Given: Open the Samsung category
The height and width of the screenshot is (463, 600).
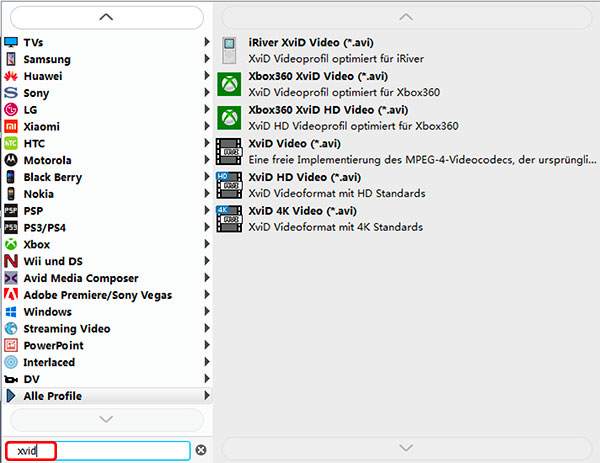Looking at the screenshot, I should point(107,59).
